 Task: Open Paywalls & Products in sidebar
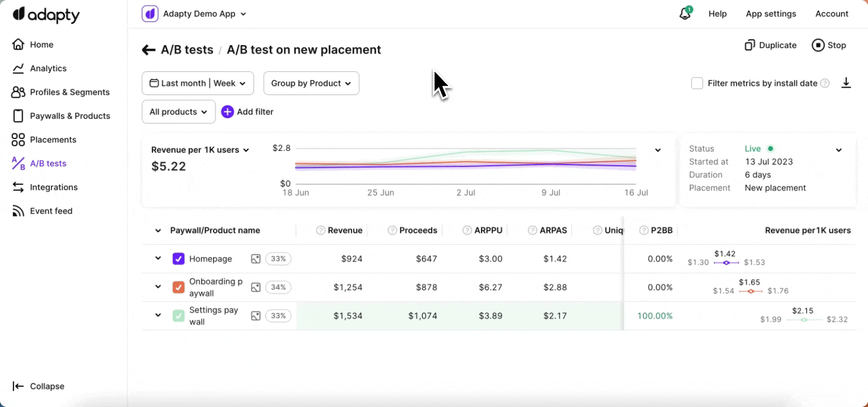click(70, 116)
